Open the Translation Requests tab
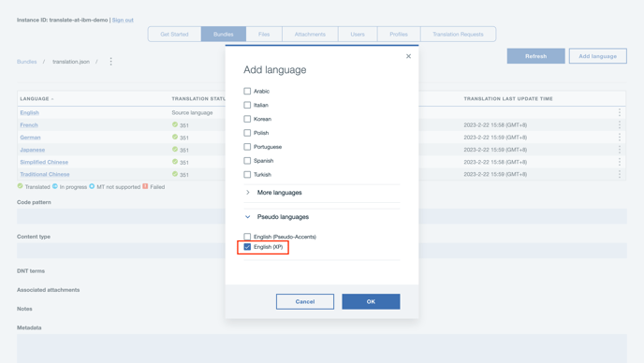The width and height of the screenshot is (644, 363). point(458,34)
